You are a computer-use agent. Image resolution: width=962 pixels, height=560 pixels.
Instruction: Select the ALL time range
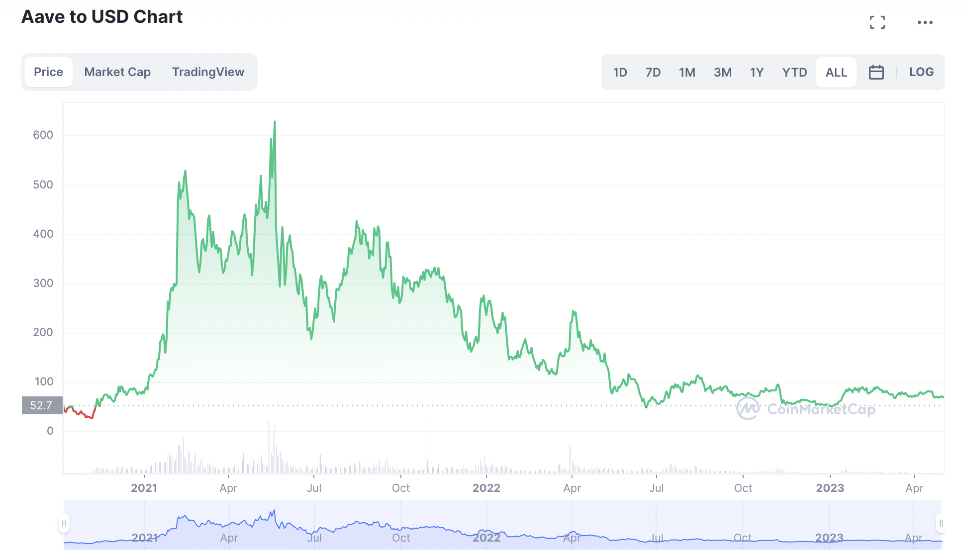836,73
